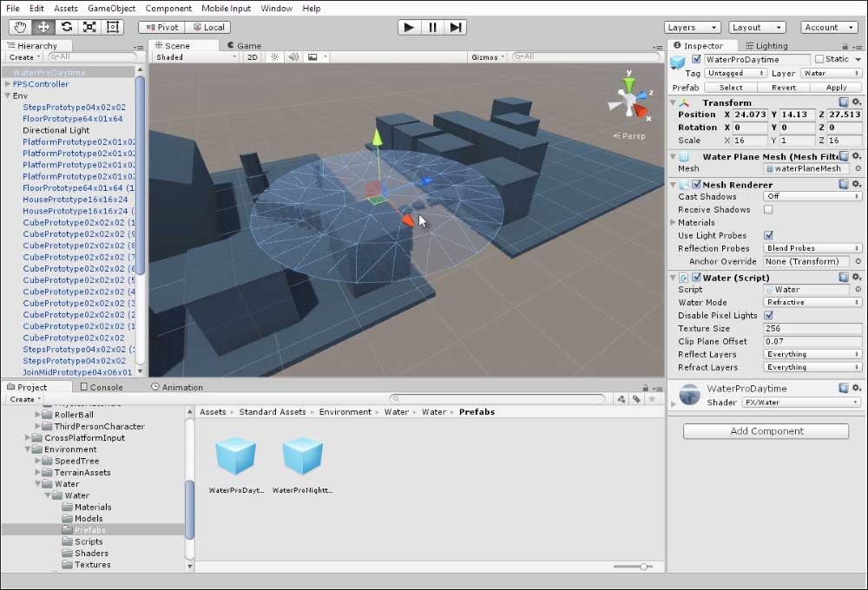Uncheck Disable Pixel Lights
Viewport: 868px width, 590px height.
[x=768, y=315]
